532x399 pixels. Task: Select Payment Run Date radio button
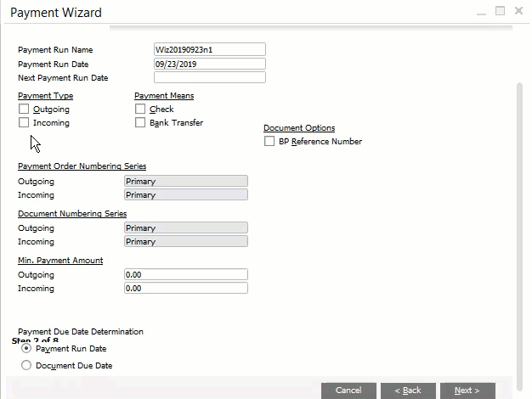26,349
